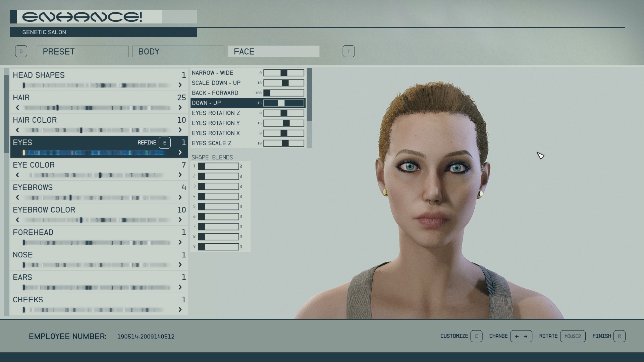This screenshot has height=362, width=644.
Task: Switch to the BODY tab
Action: pyautogui.click(x=178, y=52)
